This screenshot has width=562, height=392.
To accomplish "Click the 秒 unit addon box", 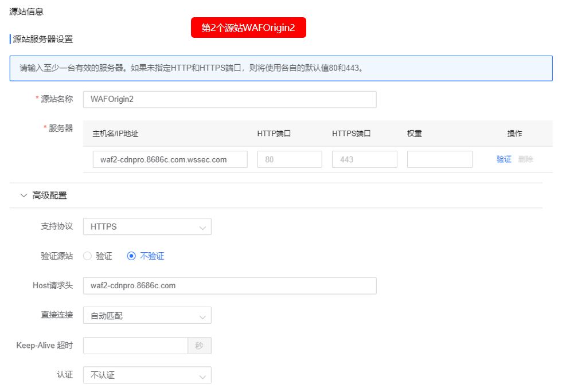I will [199, 346].
